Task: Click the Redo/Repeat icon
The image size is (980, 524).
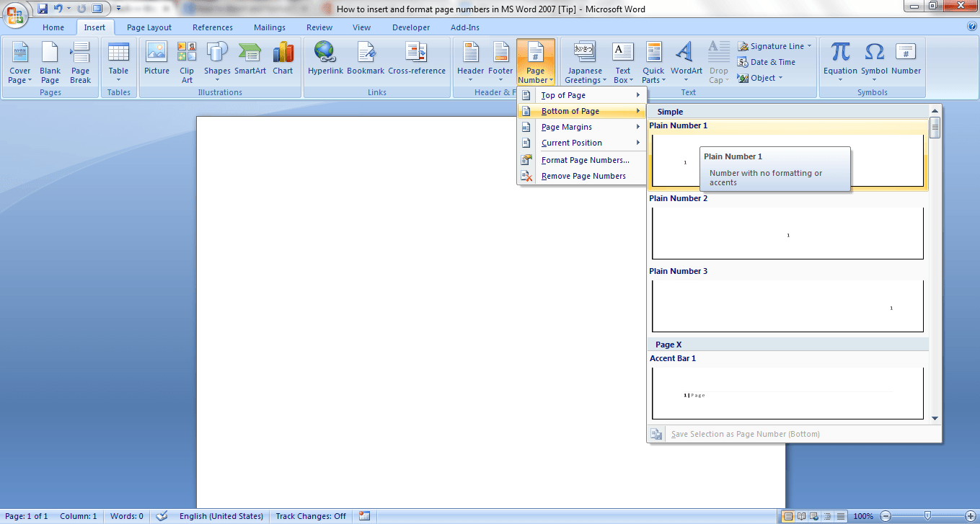Action: click(x=81, y=9)
